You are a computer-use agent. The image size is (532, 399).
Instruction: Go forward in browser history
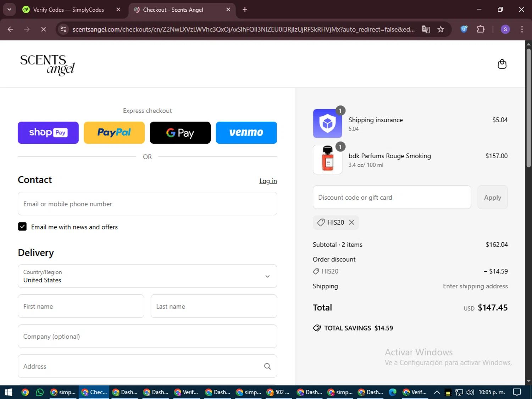point(27,29)
